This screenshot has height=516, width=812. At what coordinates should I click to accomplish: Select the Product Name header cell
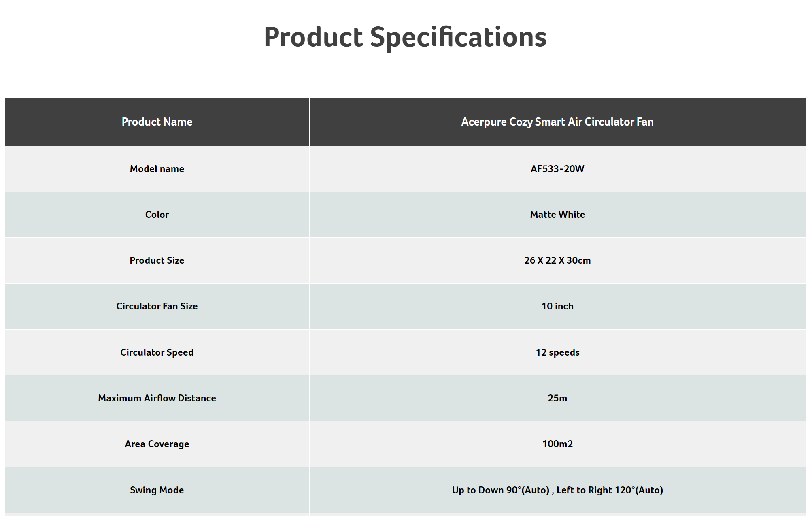157,122
